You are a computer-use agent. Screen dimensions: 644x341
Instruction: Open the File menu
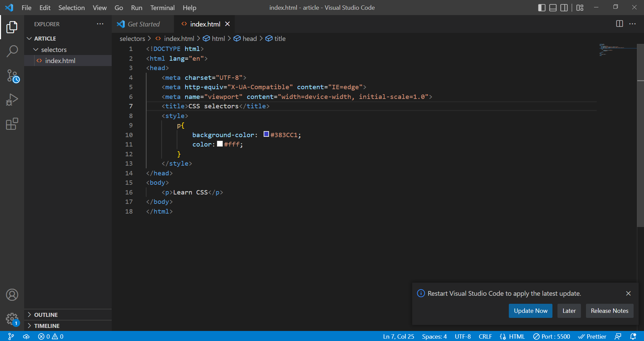click(x=26, y=7)
